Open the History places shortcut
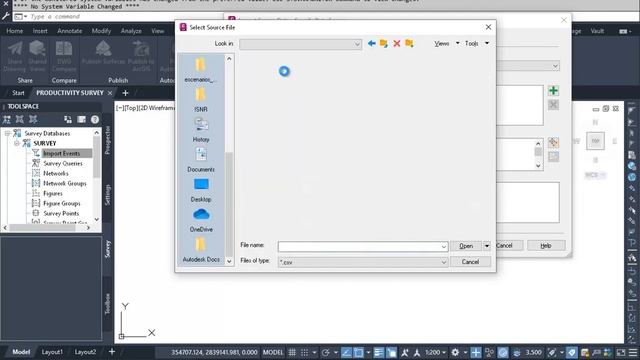The image size is (640, 360). (x=200, y=130)
